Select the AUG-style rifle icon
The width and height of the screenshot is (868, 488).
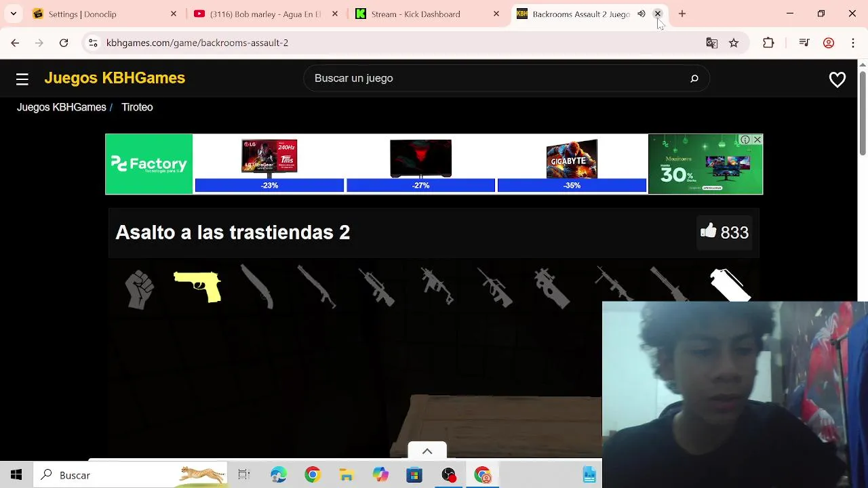pyautogui.click(x=495, y=287)
